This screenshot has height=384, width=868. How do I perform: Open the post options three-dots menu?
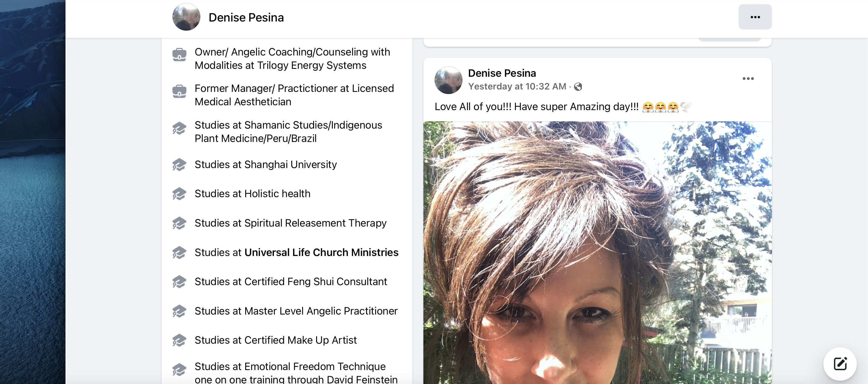point(748,79)
